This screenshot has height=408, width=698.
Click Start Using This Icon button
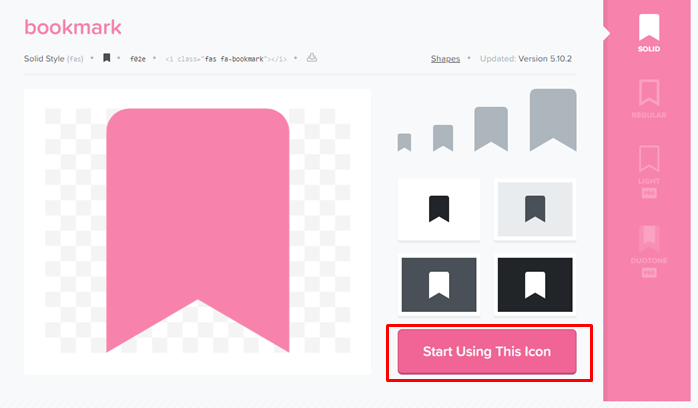487,351
